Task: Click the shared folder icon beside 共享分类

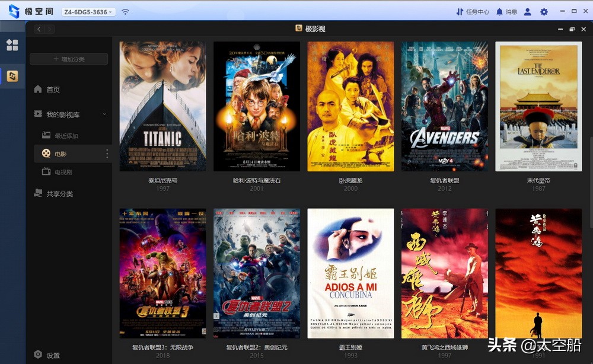Action: (x=38, y=193)
